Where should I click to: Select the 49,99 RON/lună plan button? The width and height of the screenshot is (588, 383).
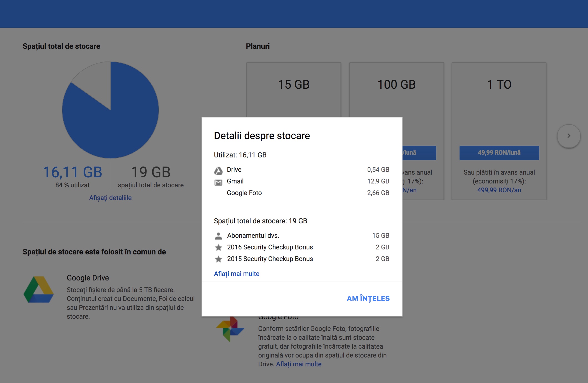tap(499, 153)
